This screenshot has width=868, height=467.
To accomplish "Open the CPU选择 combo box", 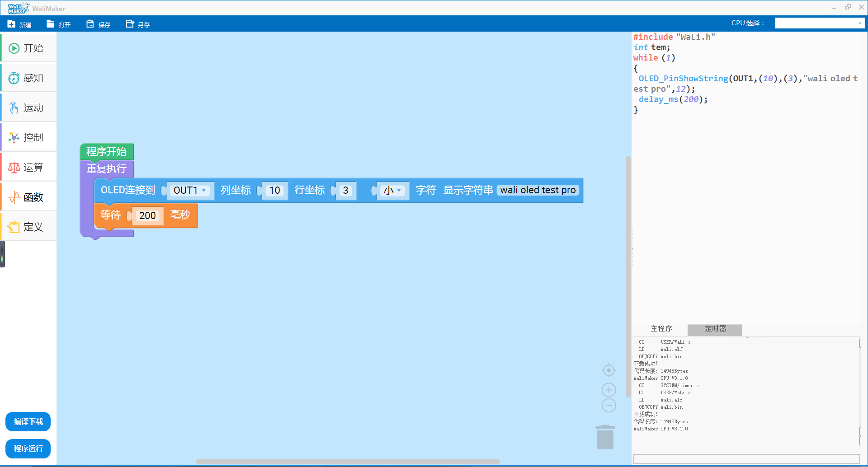I will point(819,23).
